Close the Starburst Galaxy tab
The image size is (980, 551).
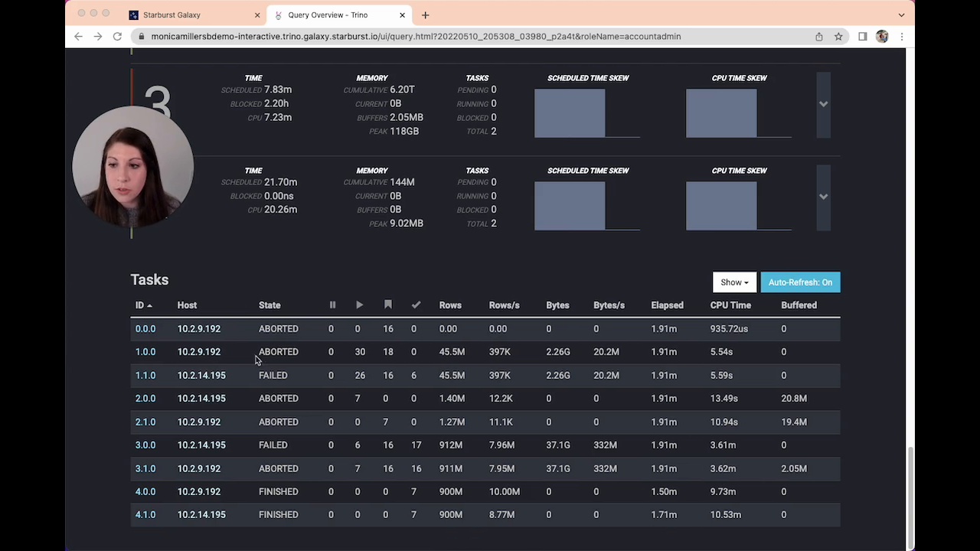click(x=257, y=15)
